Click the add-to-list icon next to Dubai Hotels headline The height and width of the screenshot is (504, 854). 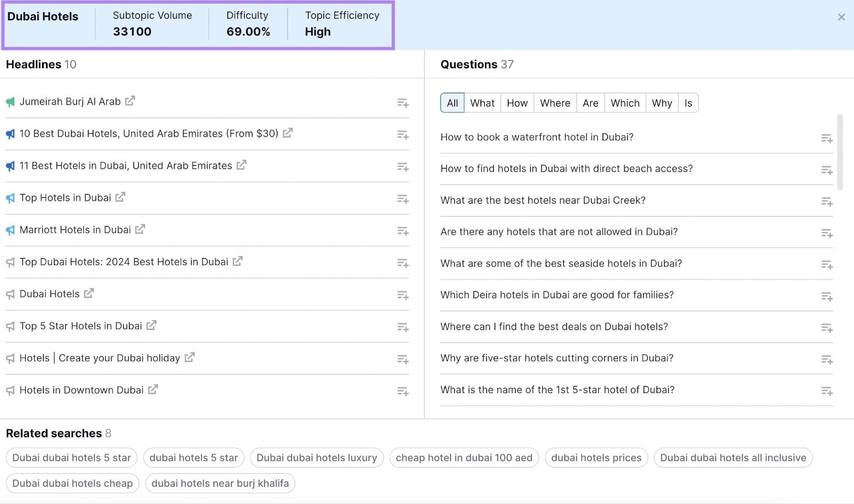point(402,295)
